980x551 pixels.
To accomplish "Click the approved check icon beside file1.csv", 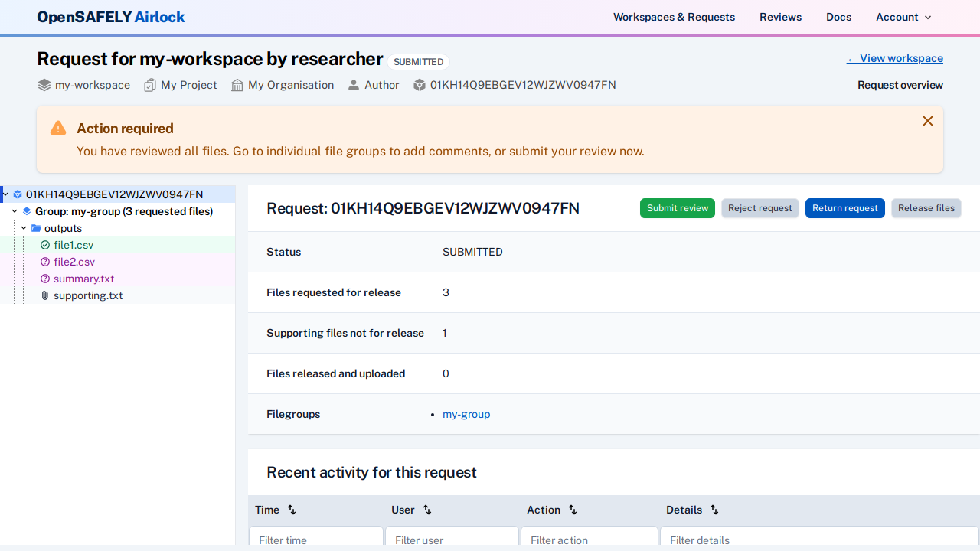I will click(45, 245).
